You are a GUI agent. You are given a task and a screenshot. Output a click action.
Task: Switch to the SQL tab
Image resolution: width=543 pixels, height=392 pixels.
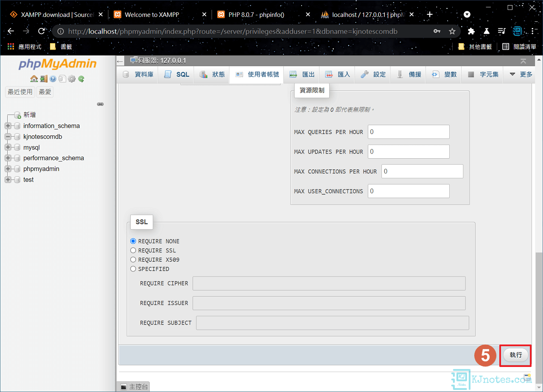coord(176,75)
